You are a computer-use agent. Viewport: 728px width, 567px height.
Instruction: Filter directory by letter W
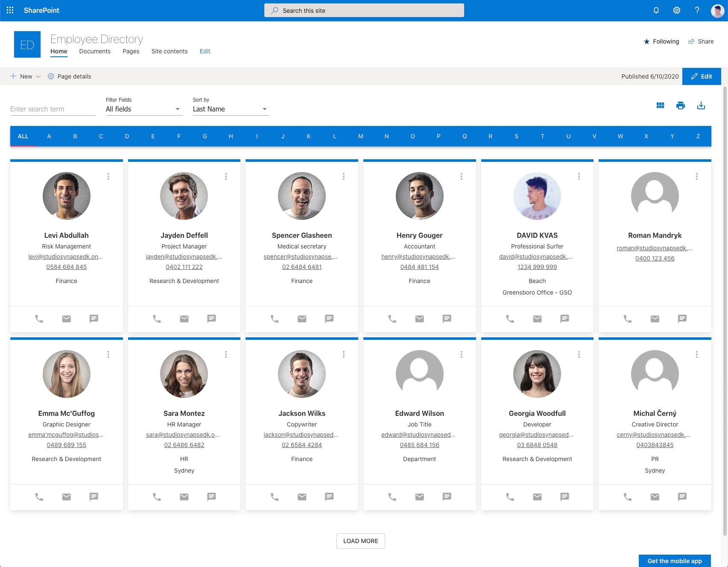(x=620, y=136)
